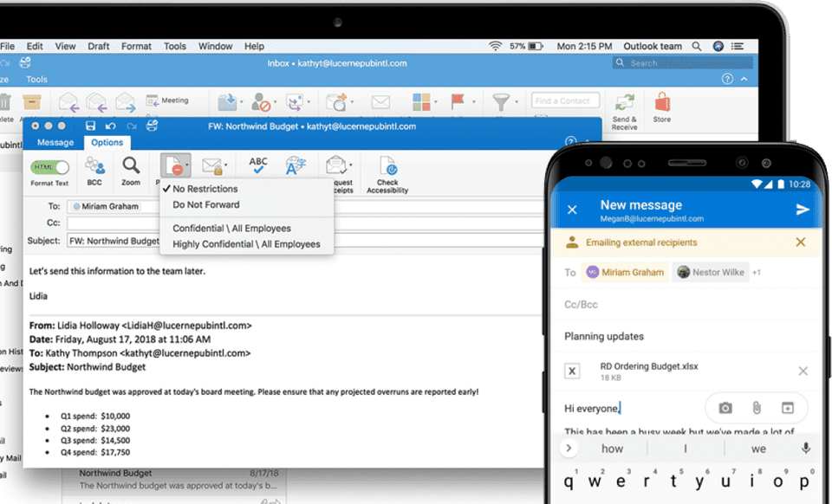Expand the Junk dropdown arrow

[276, 102]
